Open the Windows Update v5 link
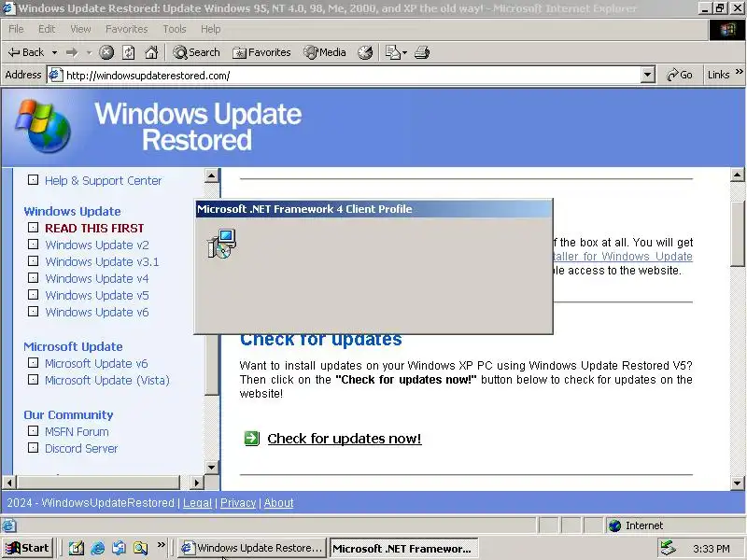Screen dimensions: 747x560 (97, 295)
